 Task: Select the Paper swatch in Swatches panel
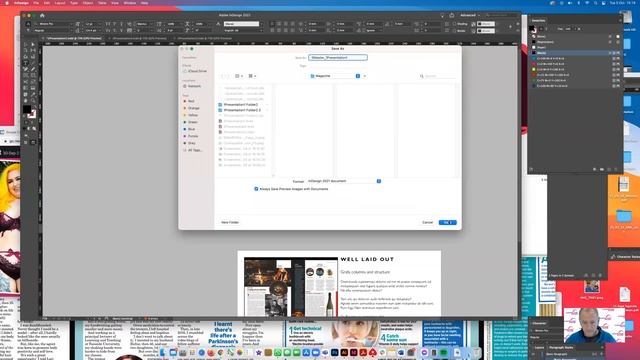pos(575,47)
